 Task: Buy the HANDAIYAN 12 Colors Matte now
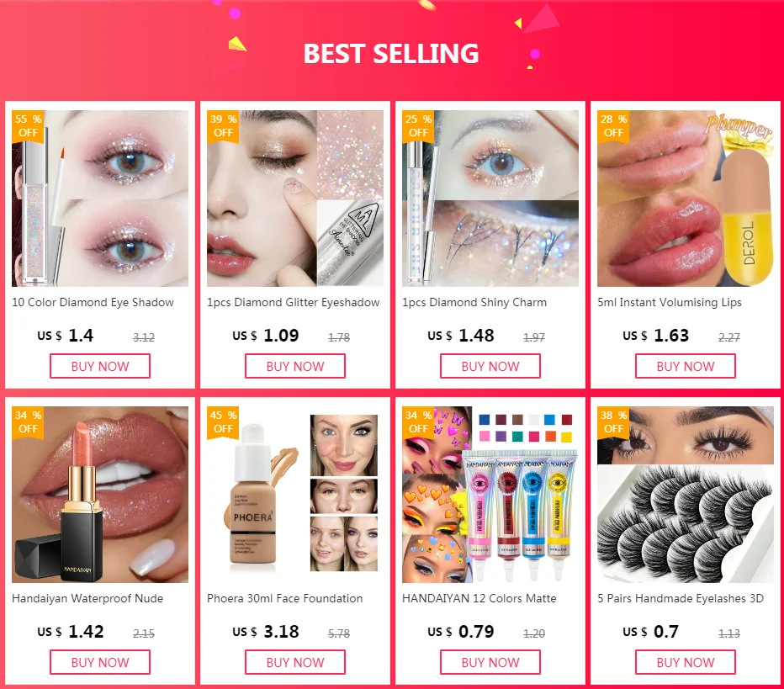point(490,662)
